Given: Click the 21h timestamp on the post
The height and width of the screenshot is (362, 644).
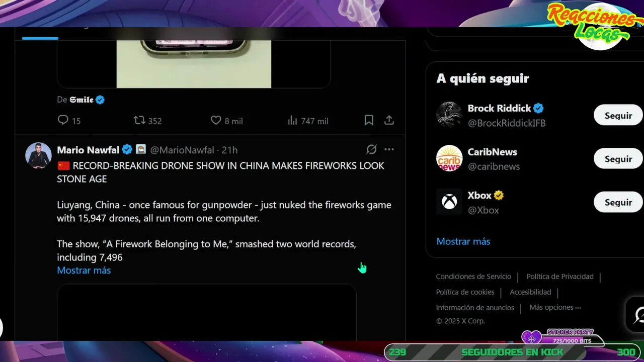Looking at the screenshot, I should (x=230, y=150).
